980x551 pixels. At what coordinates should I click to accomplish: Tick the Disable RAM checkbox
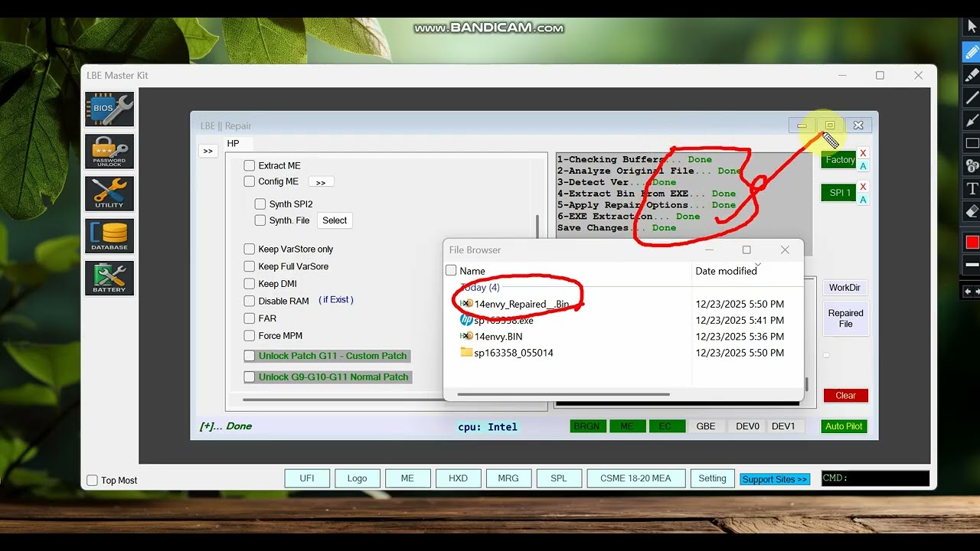tap(249, 301)
